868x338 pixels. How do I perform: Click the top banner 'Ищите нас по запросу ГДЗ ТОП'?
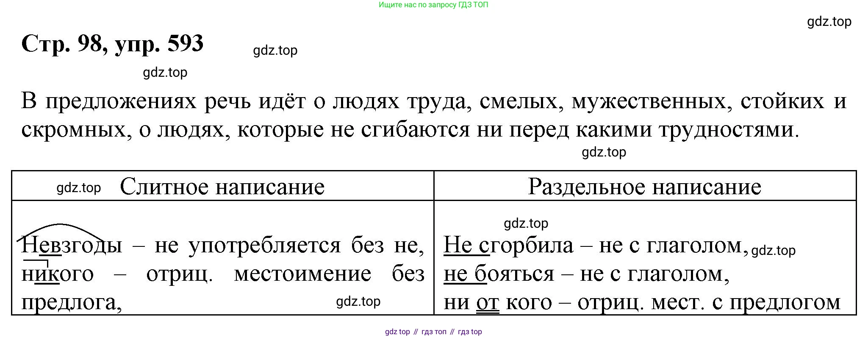[433, 5]
